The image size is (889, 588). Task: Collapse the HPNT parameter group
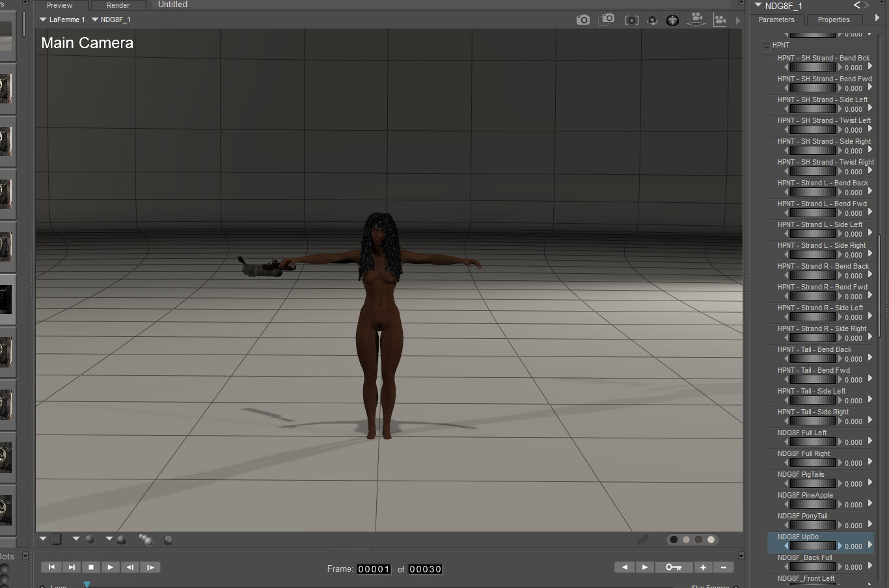coord(766,46)
